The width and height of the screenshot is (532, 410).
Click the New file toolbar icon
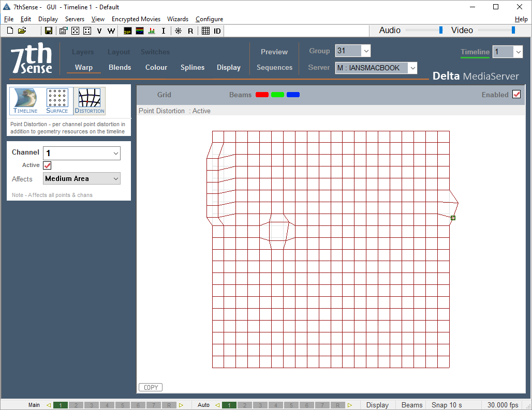[x=10, y=31]
